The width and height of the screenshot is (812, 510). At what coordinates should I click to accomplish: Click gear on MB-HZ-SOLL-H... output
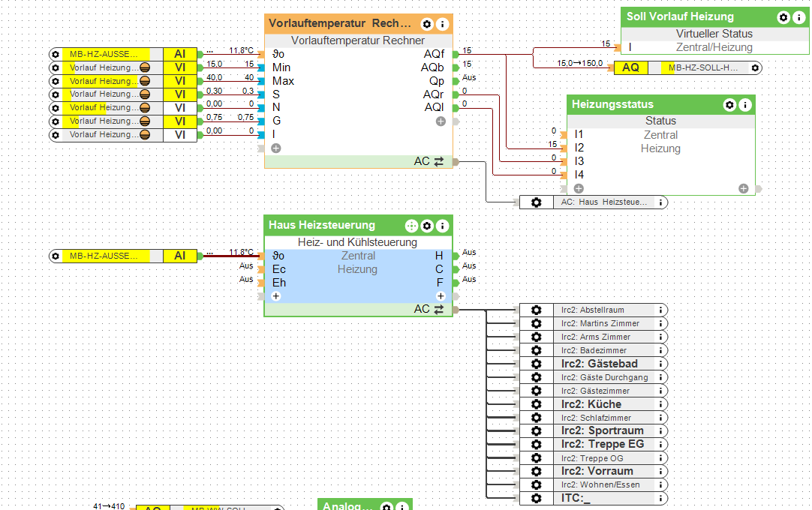tap(755, 67)
